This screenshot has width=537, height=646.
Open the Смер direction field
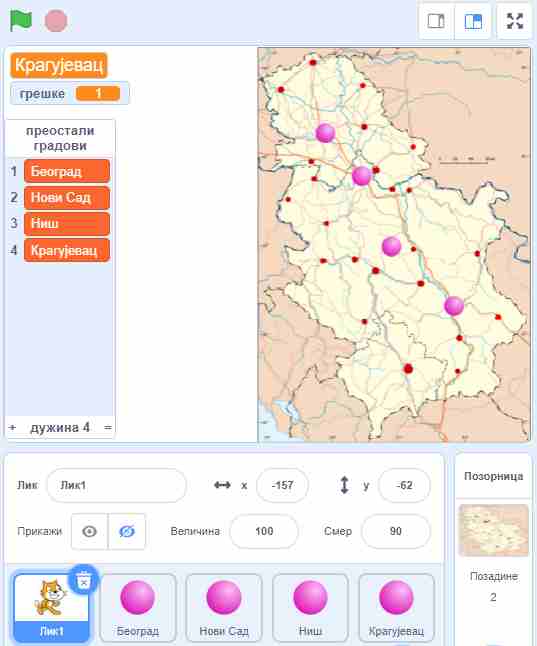pos(396,531)
